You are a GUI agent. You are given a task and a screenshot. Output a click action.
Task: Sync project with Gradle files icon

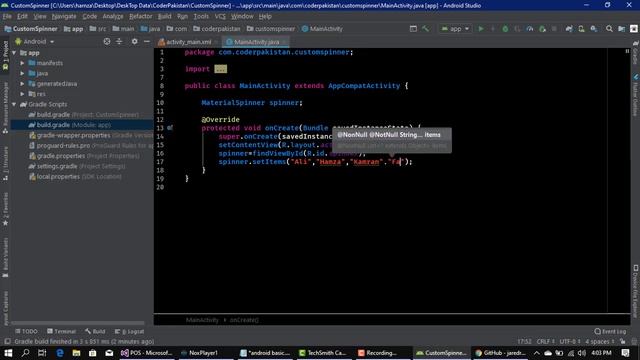click(x=569, y=29)
